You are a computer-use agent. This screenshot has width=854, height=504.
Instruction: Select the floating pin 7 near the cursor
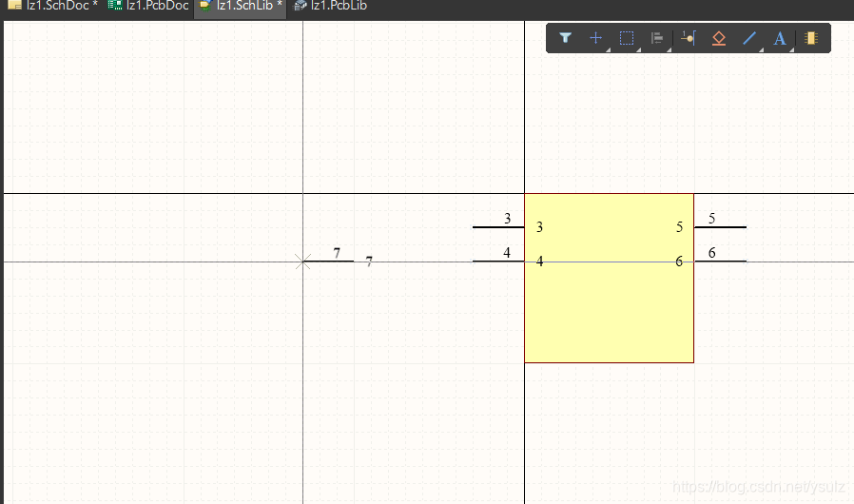click(328, 261)
